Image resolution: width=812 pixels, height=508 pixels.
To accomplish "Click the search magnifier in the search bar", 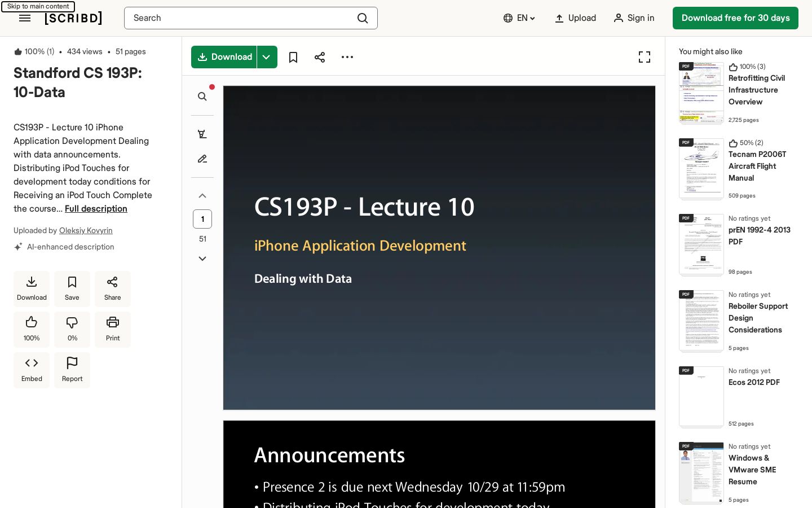I will (x=363, y=18).
